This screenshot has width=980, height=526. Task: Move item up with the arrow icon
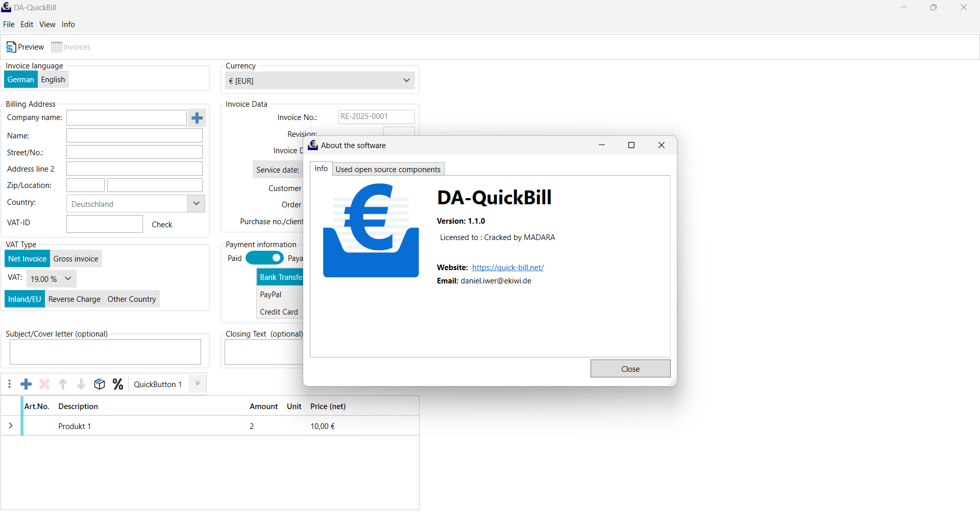(x=63, y=384)
